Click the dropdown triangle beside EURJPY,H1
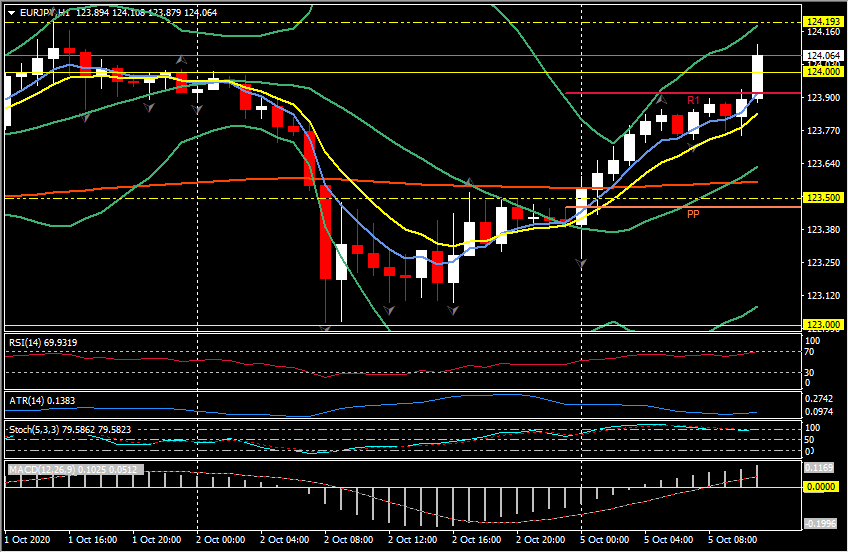The width and height of the screenshot is (849, 553). pos(11,13)
